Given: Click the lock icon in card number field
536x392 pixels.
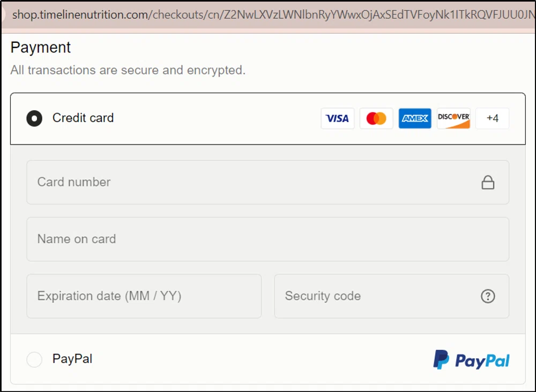Looking at the screenshot, I should [488, 182].
